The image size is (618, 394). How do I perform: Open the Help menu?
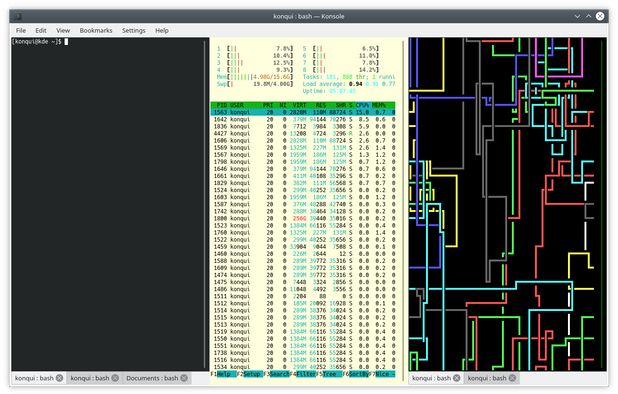pyautogui.click(x=162, y=30)
